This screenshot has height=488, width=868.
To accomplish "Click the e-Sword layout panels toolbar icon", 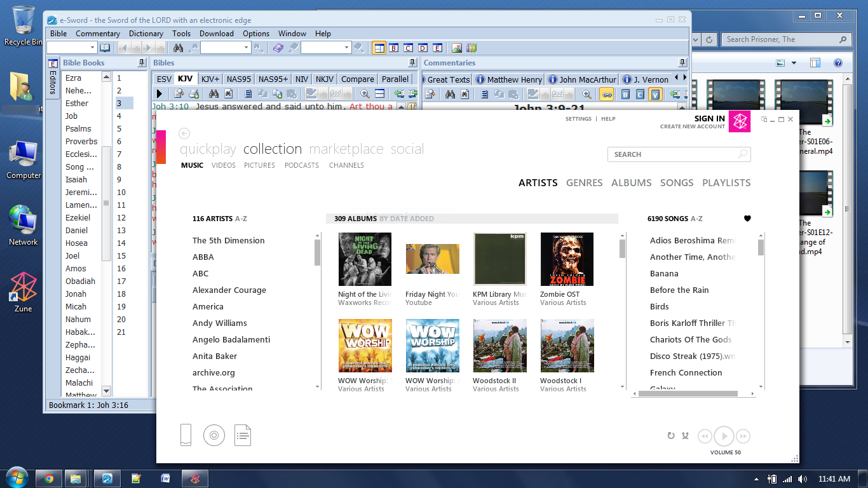I will [379, 48].
